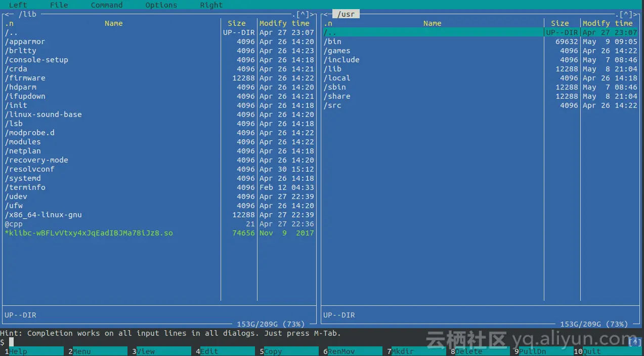Sort left panel by Name column header
644x356 pixels.
point(114,23)
